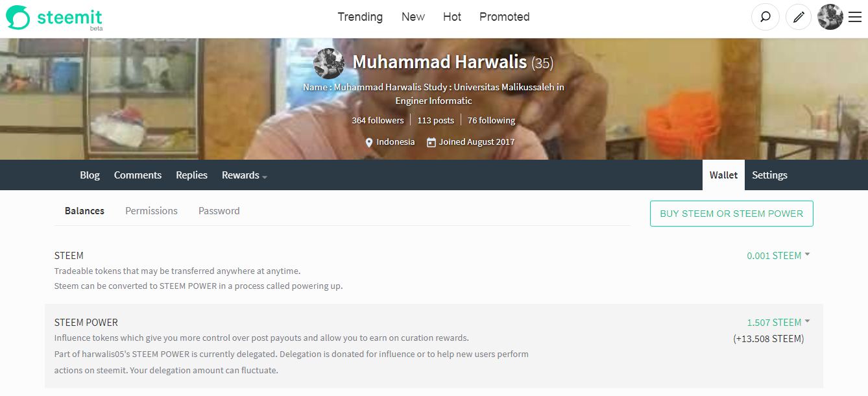Viewport: 868px width, 396px height.
Task: Open the search magnifier icon
Action: tap(766, 17)
